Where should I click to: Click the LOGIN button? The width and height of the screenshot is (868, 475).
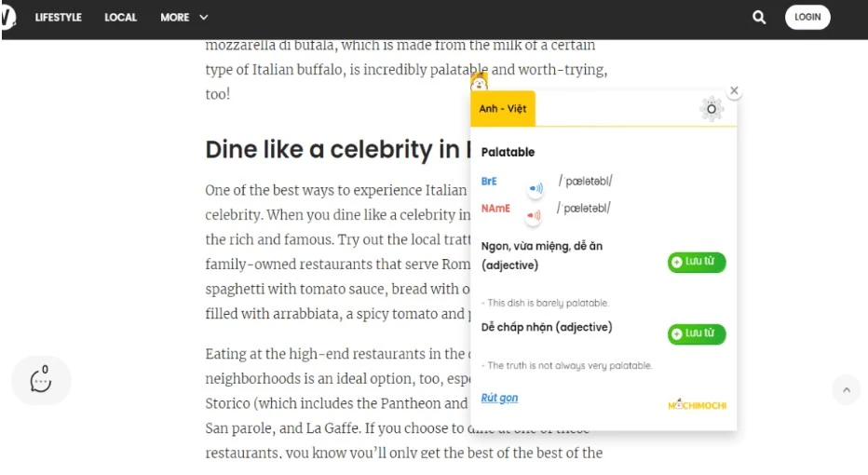coord(807,17)
